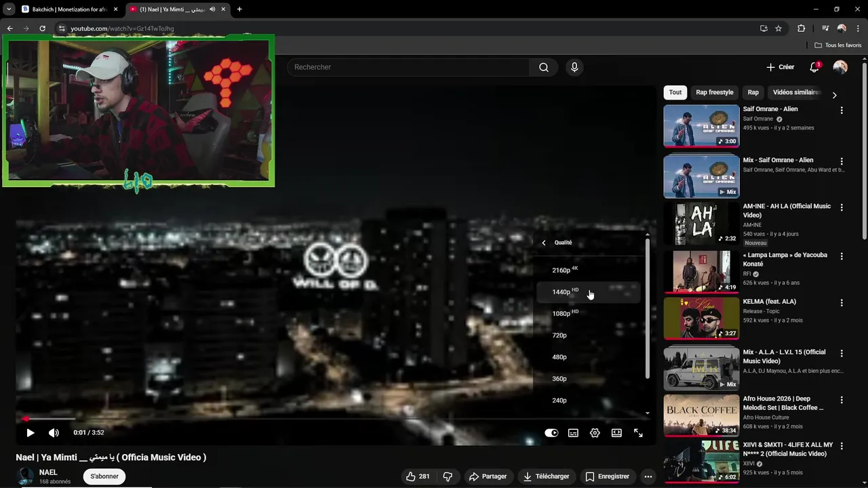Screen dimensions: 868x488
Task: Click the youtube.com address bar
Action: [x=407, y=28]
